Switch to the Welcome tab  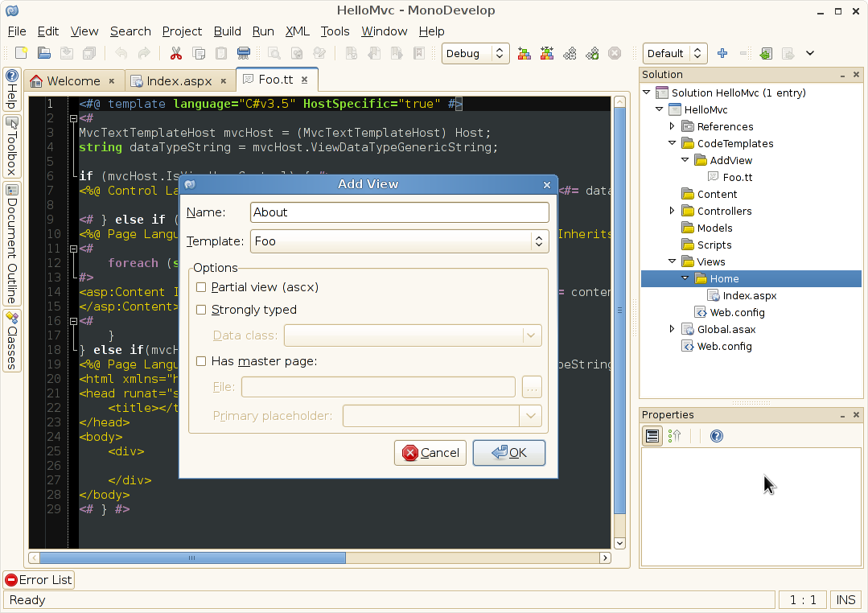click(73, 80)
